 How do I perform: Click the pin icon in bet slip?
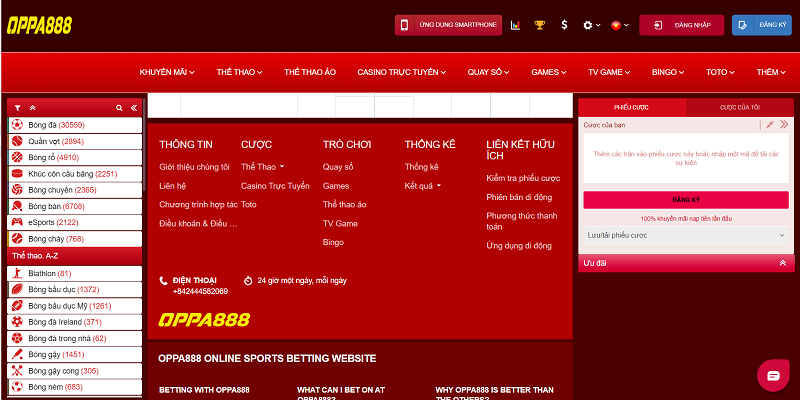769,125
